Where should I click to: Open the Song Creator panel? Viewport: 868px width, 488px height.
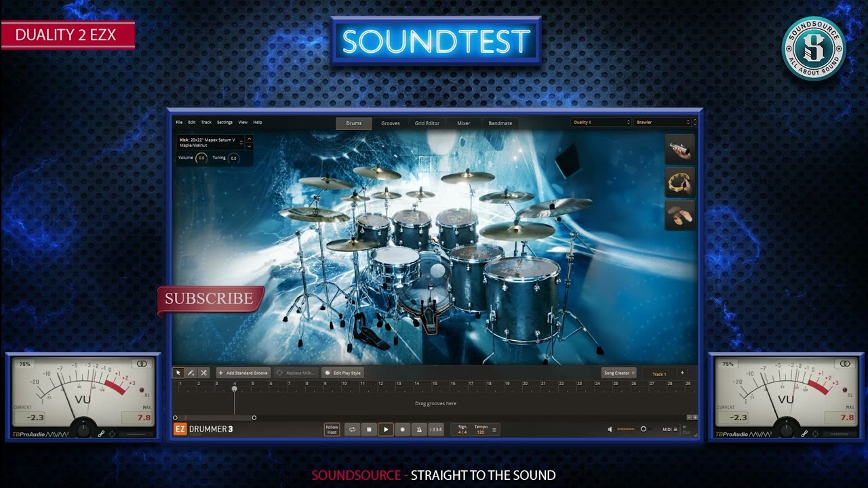pos(618,373)
